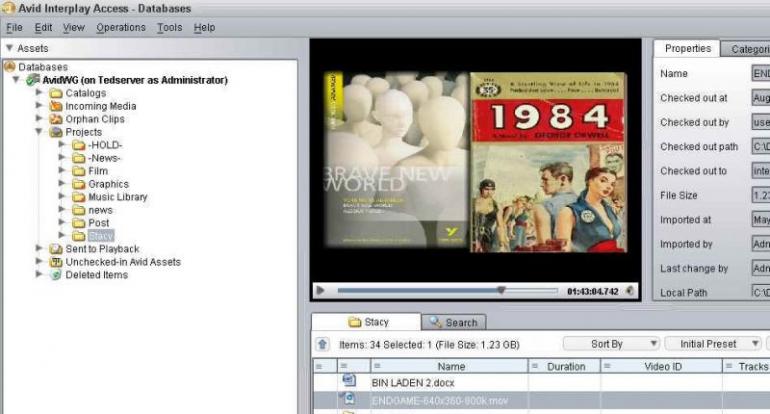The image size is (770, 414).
Task: Switch to the Search tab
Action: 454,323
